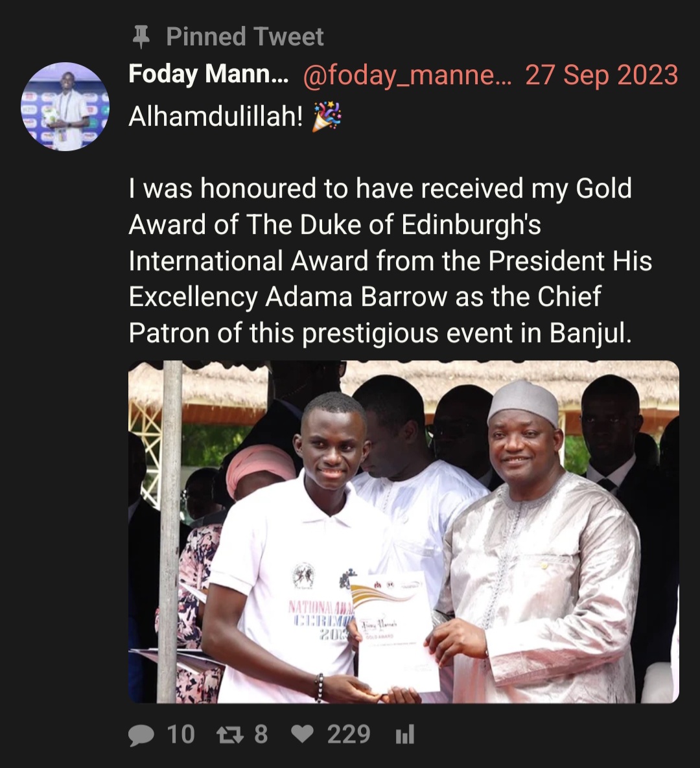This screenshot has height=768, width=700.
Task: Click the like count 229
Action: point(349,735)
